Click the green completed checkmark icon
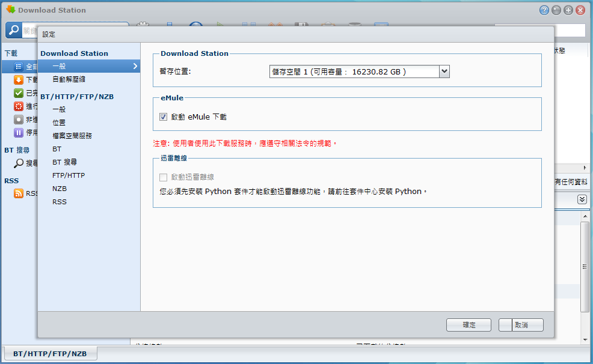 pos(19,93)
